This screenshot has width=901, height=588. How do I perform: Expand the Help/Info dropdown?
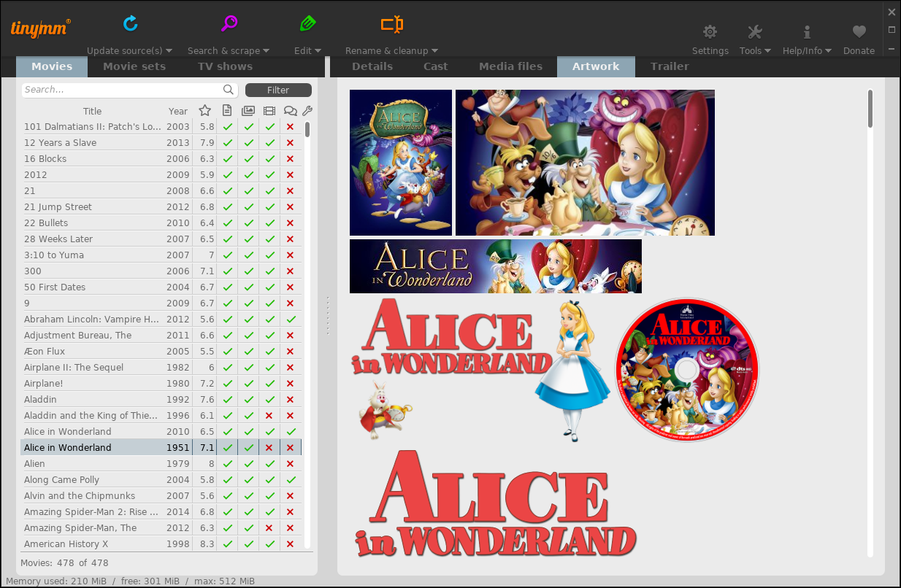click(x=828, y=51)
